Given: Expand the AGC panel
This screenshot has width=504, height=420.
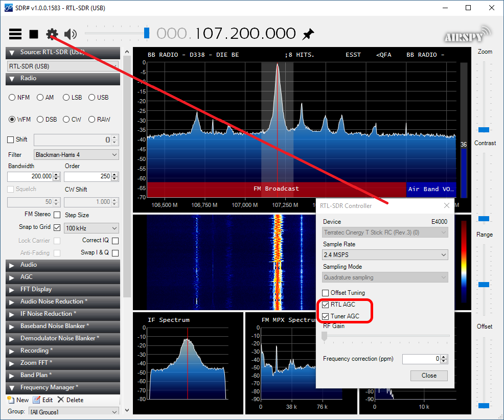Looking at the screenshot, I should [63, 277].
